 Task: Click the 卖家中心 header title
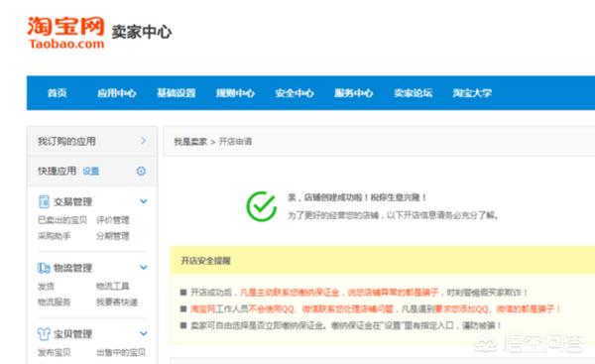142,32
